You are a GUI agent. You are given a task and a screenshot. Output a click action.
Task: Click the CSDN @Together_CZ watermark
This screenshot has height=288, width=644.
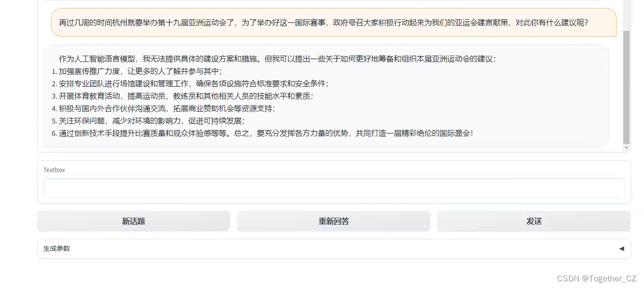(597, 278)
